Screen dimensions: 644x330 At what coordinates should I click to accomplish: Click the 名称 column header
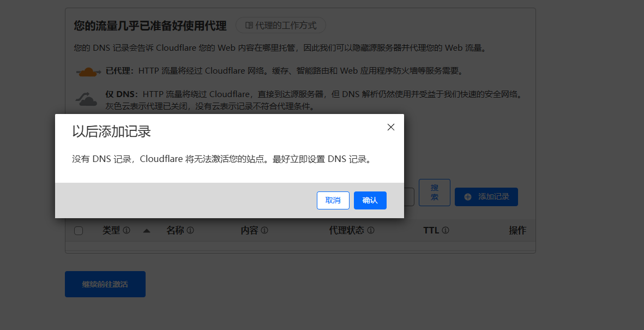coord(175,231)
